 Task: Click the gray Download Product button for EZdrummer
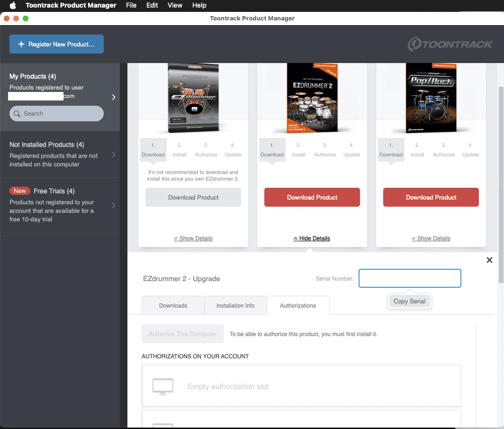[x=193, y=197]
